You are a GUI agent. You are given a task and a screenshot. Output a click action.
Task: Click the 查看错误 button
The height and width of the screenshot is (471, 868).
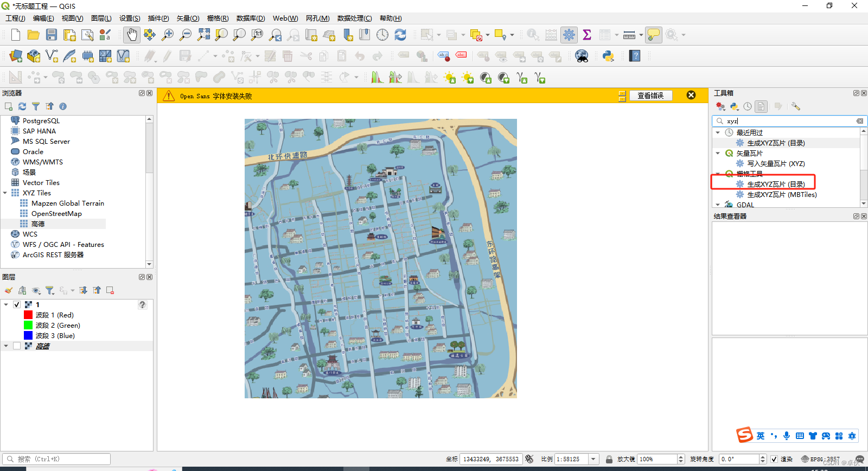click(650, 96)
